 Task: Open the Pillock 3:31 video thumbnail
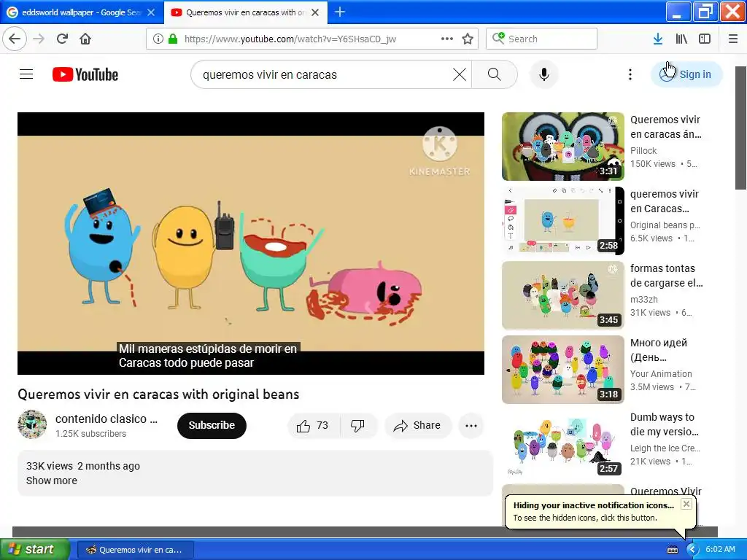point(562,146)
